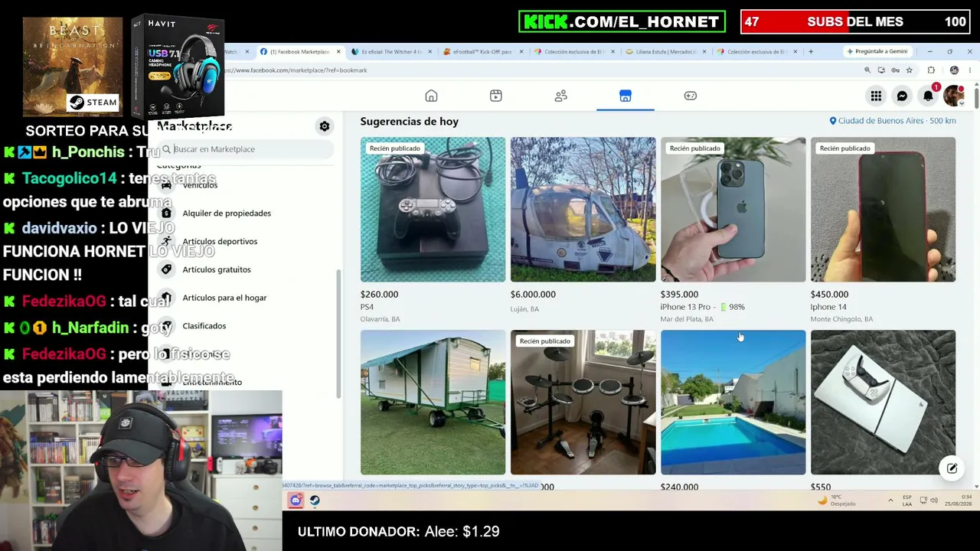The height and width of the screenshot is (551, 980).
Task: Open the PS4 console listing photo
Action: tap(433, 210)
